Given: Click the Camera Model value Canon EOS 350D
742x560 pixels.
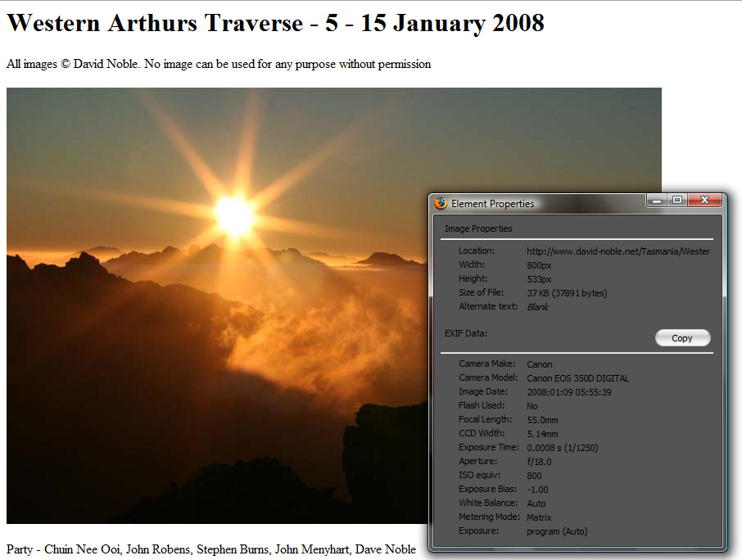Looking at the screenshot, I should tap(578, 378).
